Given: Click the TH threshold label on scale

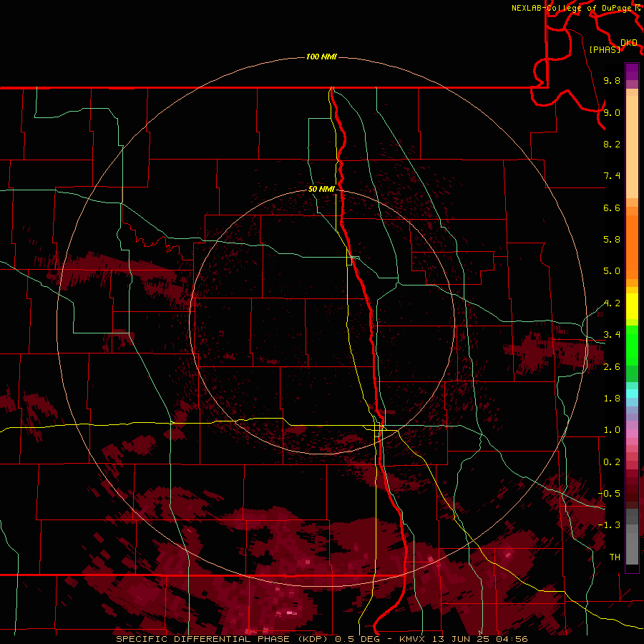Looking at the screenshot, I should [x=615, y=557].
